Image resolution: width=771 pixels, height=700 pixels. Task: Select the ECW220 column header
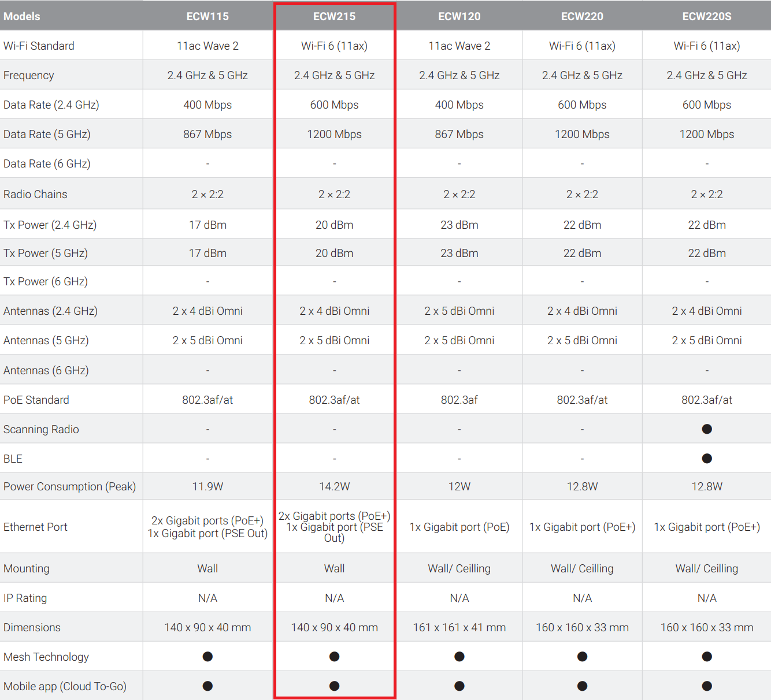coord(582,16)
